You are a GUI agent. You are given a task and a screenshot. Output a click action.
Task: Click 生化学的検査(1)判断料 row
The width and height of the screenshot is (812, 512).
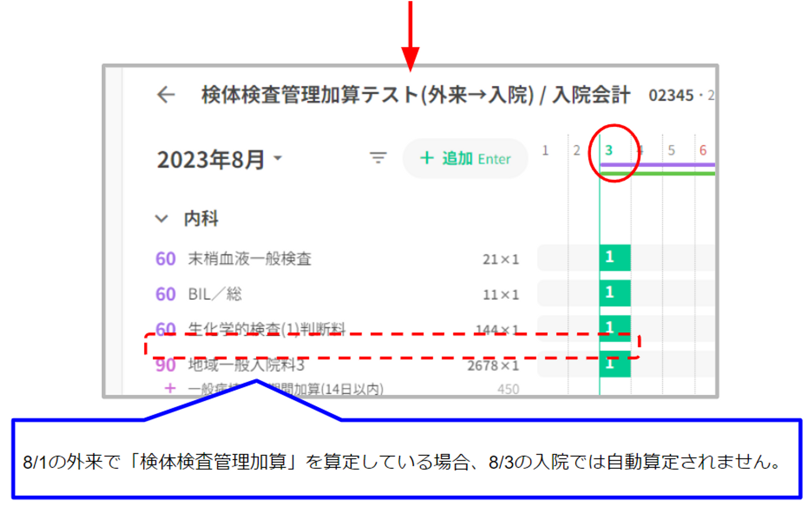(266, 328)
